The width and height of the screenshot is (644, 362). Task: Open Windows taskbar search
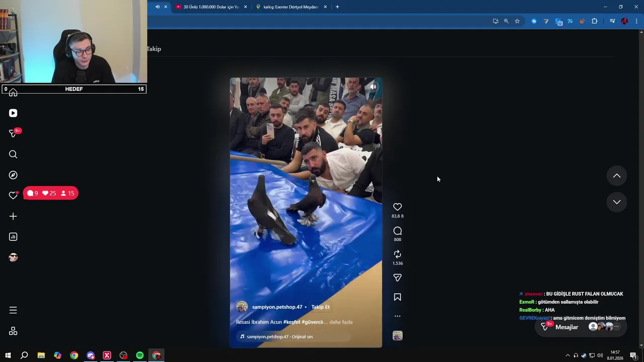[x=24, y=355]
